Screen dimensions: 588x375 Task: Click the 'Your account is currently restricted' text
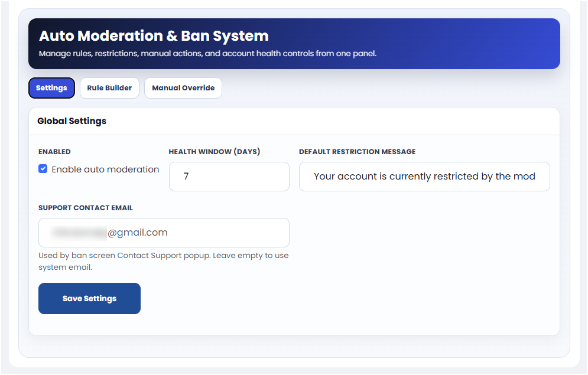pos(424,177)
